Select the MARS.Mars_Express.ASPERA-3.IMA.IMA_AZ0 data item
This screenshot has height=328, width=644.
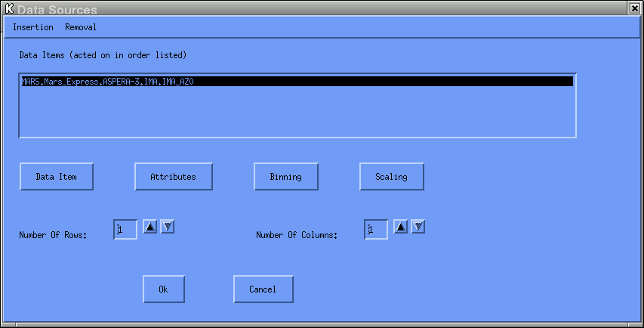[x=297, y=82]
